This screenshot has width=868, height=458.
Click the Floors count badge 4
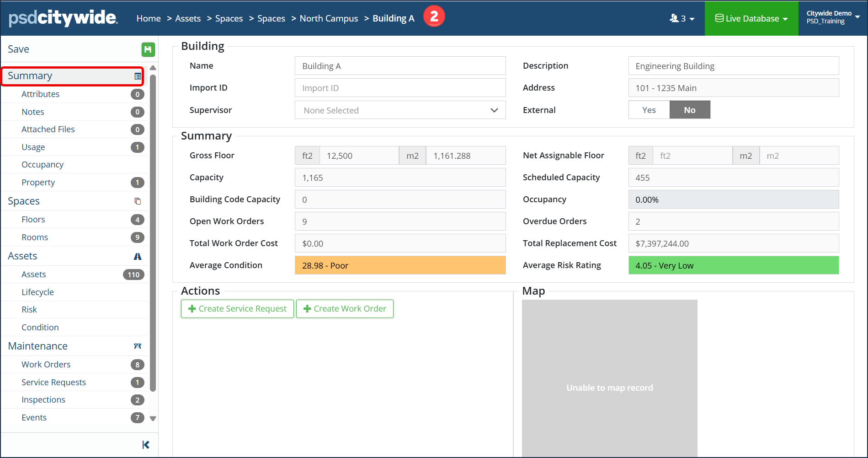[138, 220]
